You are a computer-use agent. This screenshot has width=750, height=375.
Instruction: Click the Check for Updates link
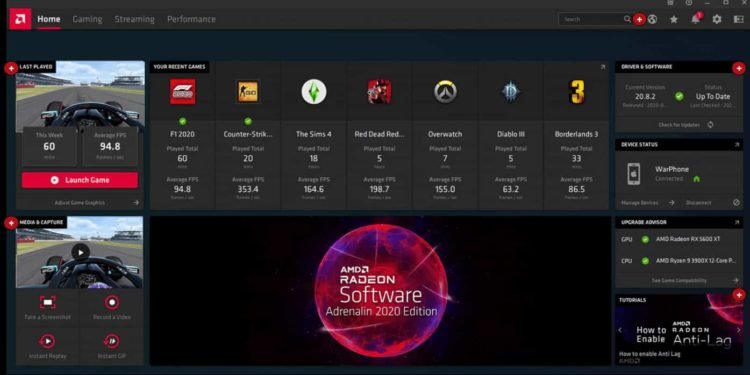pos(679,125)
